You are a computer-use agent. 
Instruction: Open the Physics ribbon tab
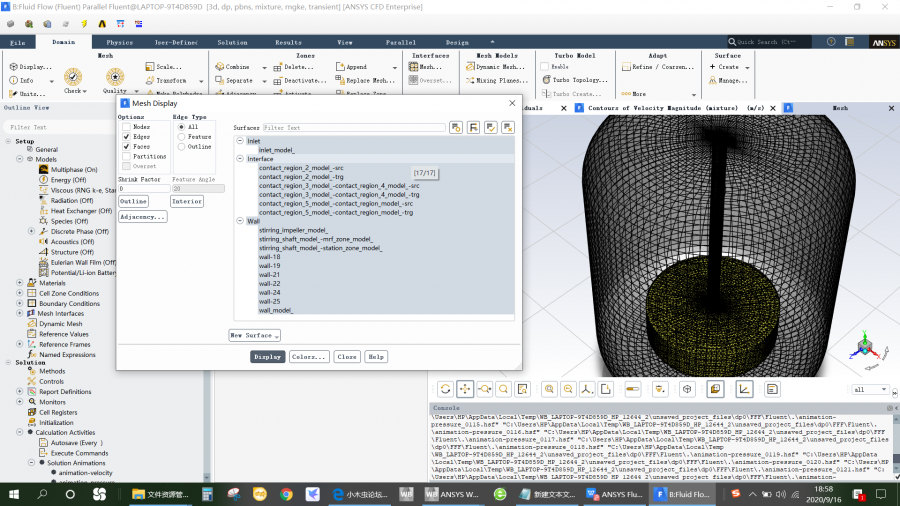(119, 43)
